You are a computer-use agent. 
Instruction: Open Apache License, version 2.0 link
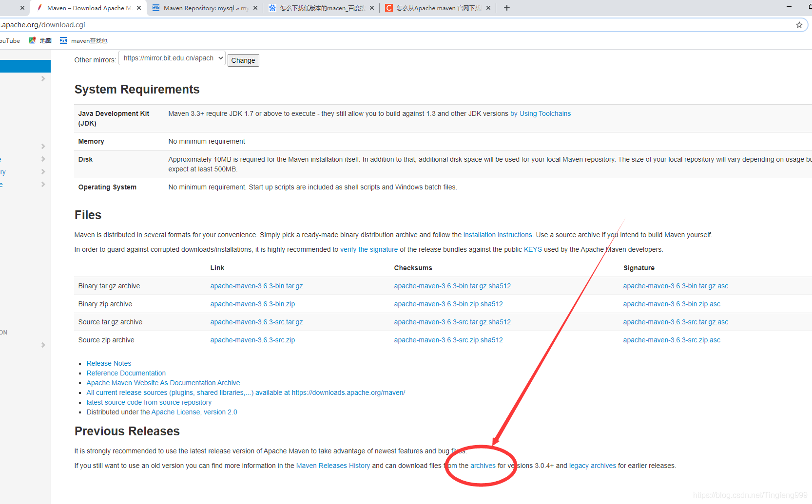tap(194, 412)
